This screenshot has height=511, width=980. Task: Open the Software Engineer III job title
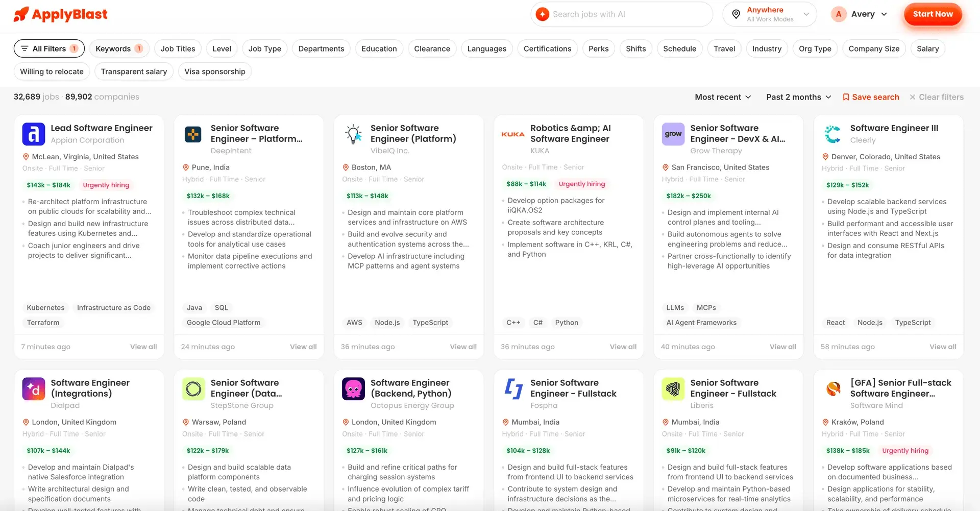[x=894, y=128]
